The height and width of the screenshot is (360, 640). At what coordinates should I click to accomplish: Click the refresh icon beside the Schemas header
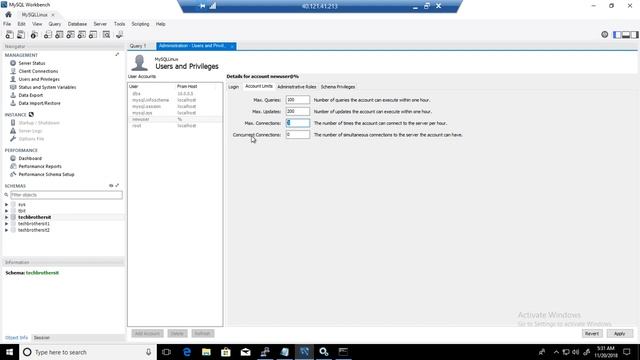tap(111, 186)
